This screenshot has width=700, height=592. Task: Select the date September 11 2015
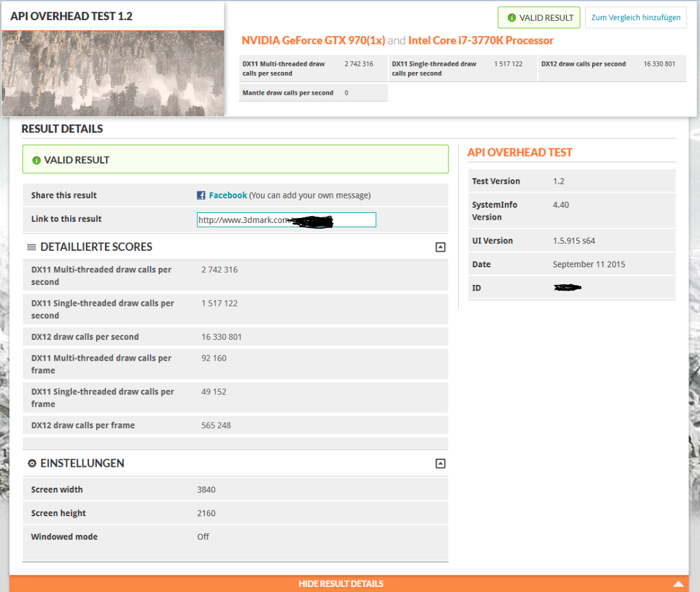point(589,264)
